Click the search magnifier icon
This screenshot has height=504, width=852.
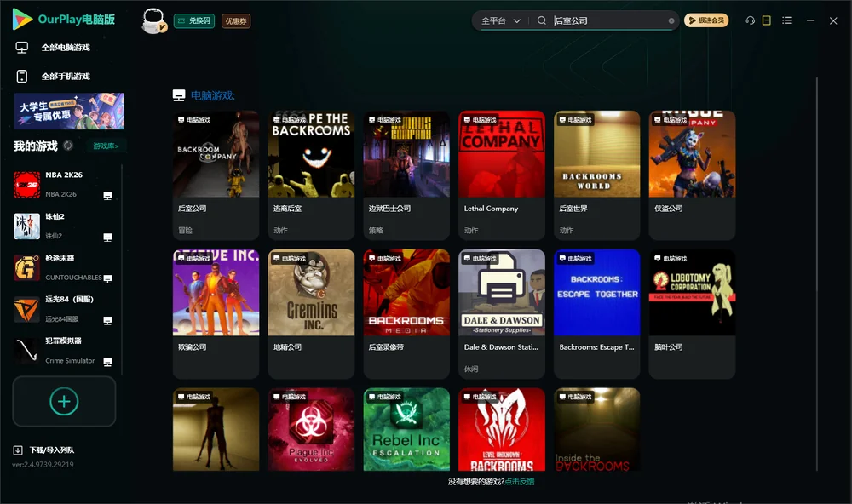click(542, 20)
